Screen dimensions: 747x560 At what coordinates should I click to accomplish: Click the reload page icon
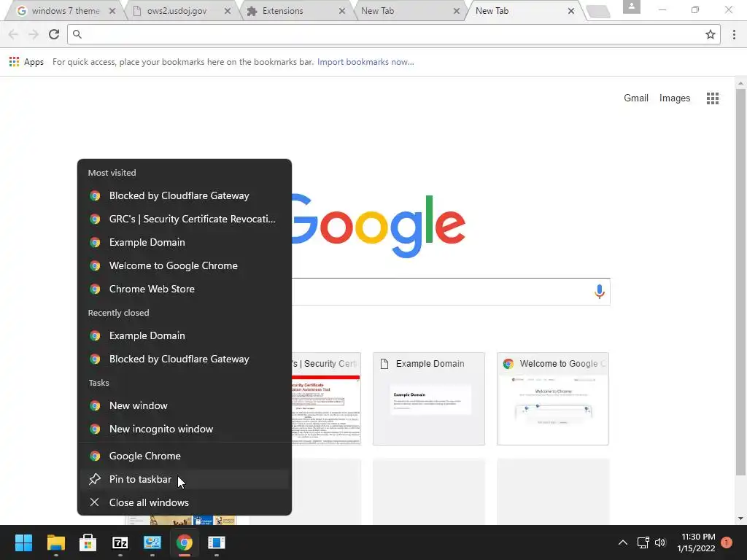point(54,34)
